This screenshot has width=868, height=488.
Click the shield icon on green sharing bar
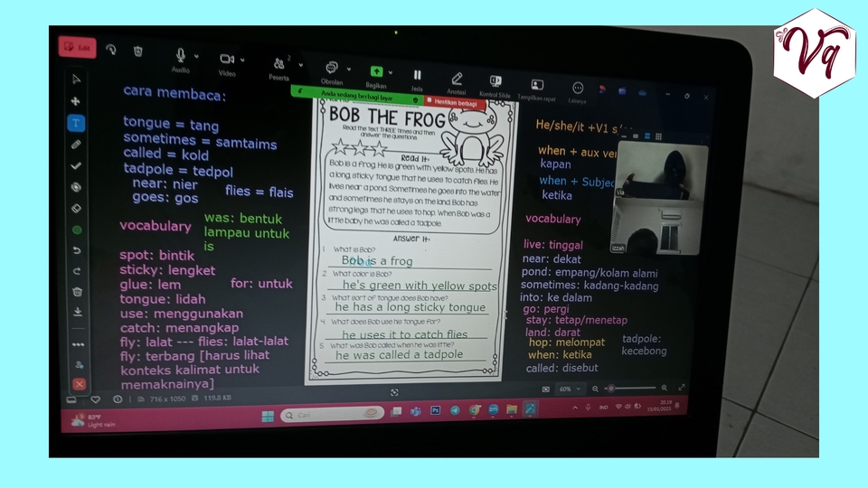pyautogui.click(x=415, y=99)
